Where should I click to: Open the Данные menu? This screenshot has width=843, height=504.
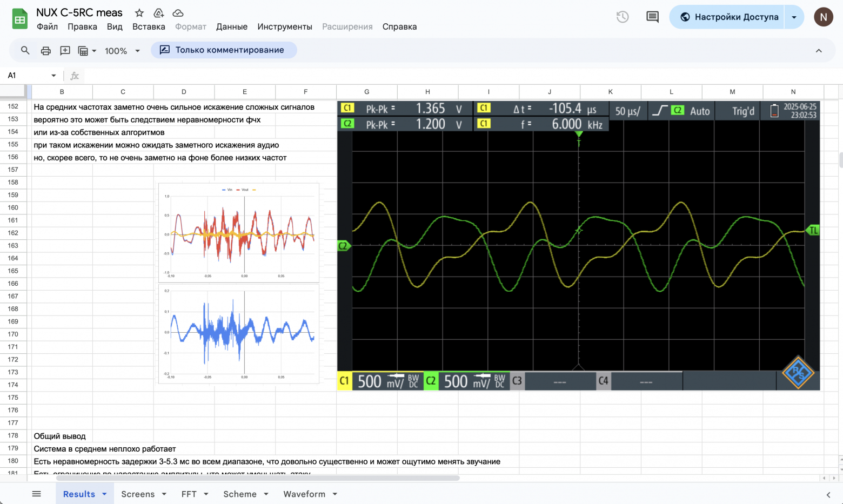point(231,26)
